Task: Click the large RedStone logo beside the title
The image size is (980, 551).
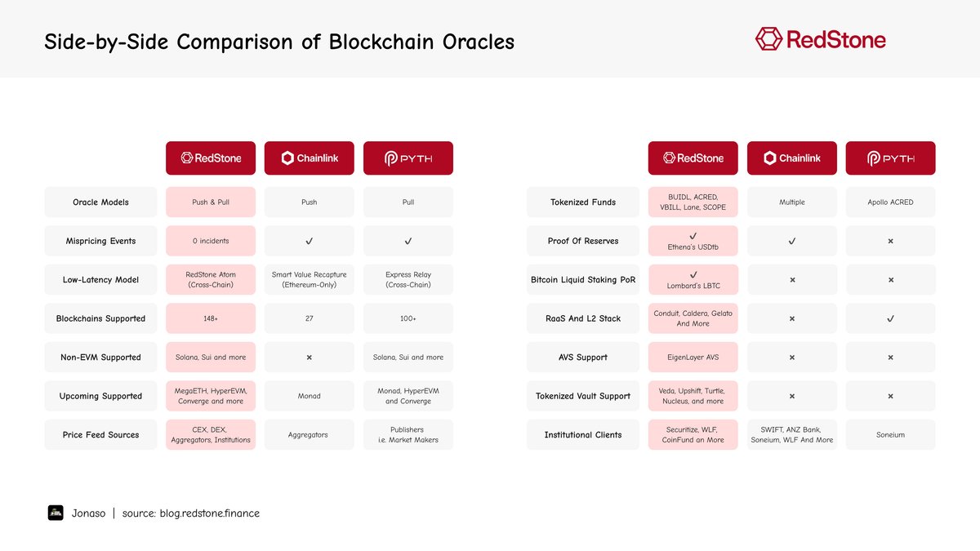Action: 820,39
